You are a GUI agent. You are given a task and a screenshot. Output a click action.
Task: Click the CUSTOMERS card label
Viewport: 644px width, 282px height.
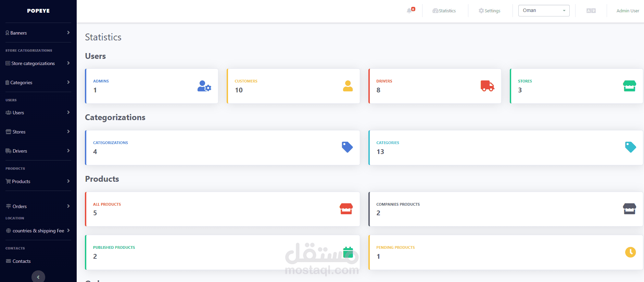pyautogui.click(x=246, y=81)
